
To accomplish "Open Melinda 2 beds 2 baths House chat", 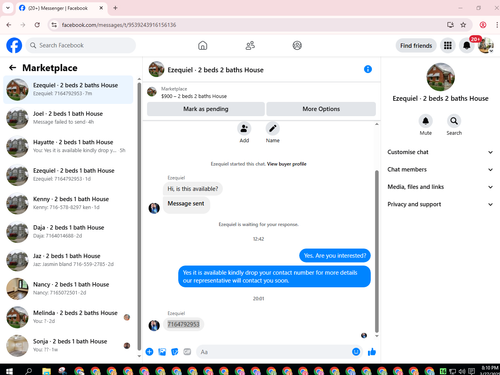I will pos(68,317).
